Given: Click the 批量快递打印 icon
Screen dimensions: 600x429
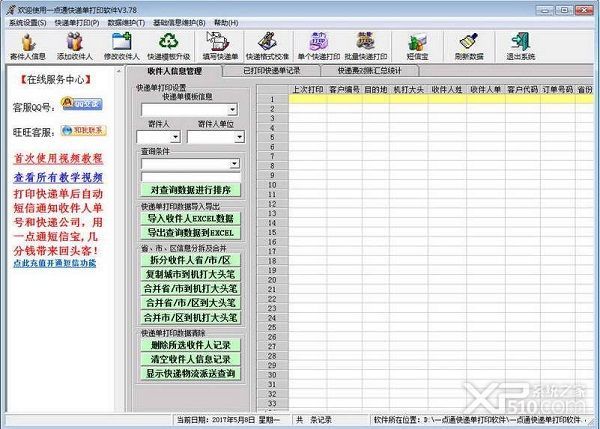Looking at the screenshot, I should pyautogui.click(x=366, y=46).
